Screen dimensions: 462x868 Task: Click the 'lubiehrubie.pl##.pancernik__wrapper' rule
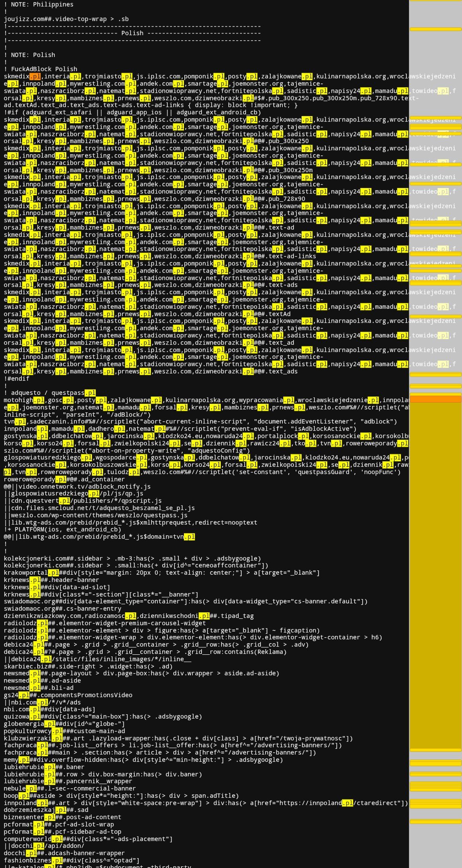click(x=68, y=781)
